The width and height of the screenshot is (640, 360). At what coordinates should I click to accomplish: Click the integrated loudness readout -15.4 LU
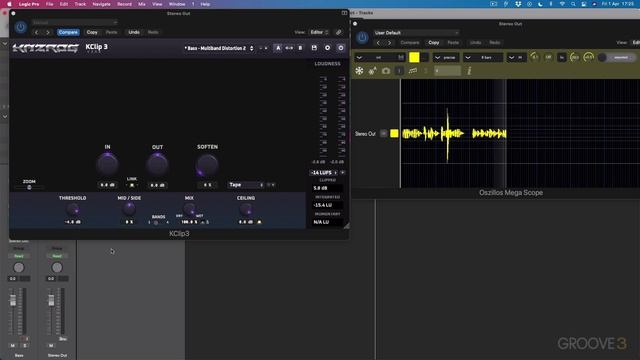click(x=327, y=205)
